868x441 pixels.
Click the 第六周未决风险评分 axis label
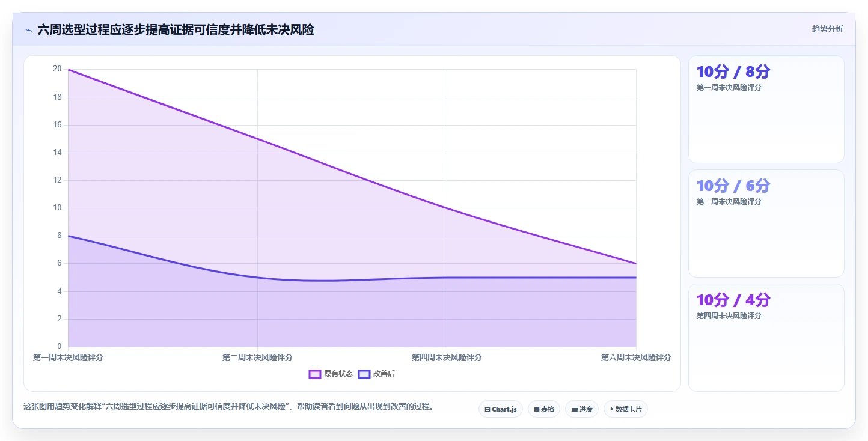636,357
